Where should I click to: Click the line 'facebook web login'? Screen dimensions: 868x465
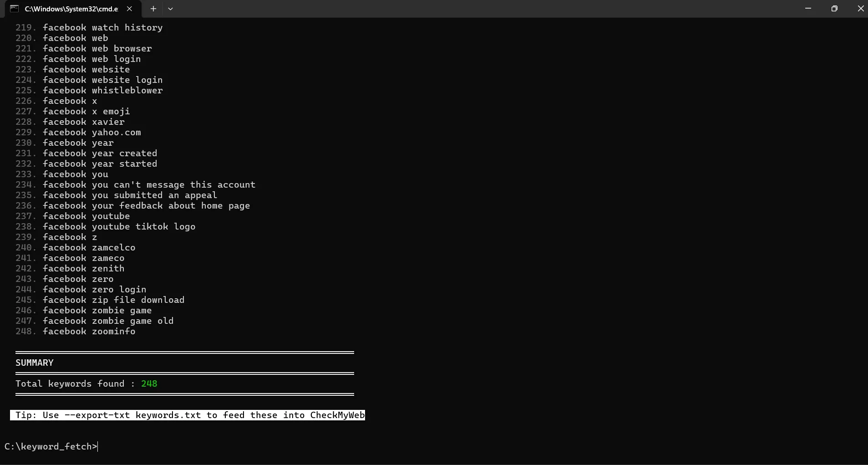tap(92, 59)
